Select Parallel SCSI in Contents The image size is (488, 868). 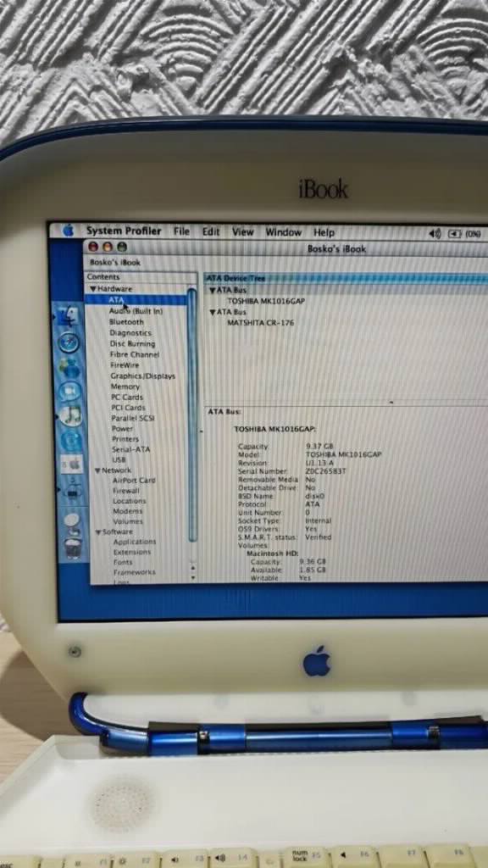133,418
